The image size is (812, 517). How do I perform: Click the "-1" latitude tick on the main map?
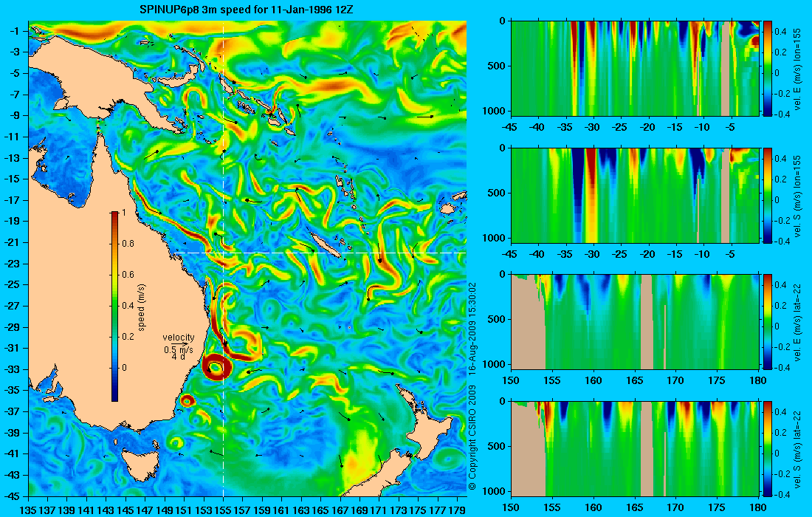pos(13,31)
